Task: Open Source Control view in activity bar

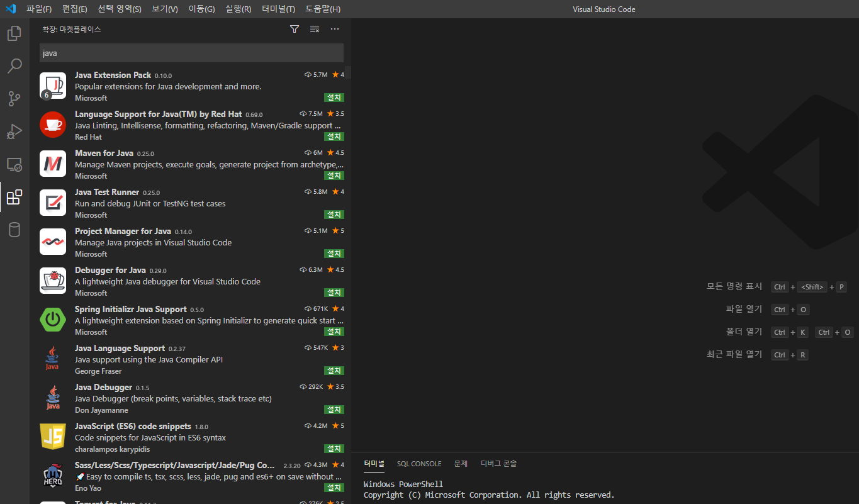Action: 14,99
